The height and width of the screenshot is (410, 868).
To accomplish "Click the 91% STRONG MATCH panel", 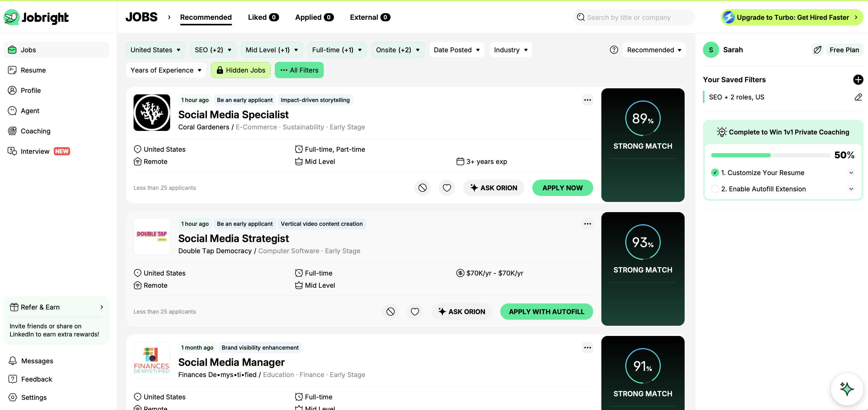I will (642, 373).
